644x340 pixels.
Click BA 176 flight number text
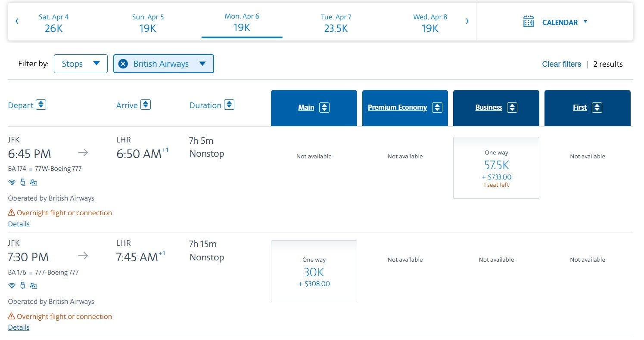(17, 272)
